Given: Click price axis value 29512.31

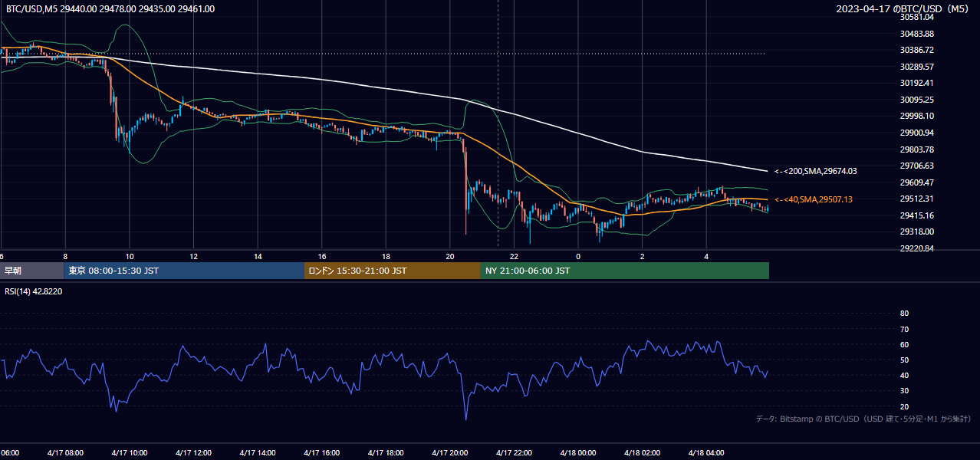Looking at the screenshot, I should (916, 199).
